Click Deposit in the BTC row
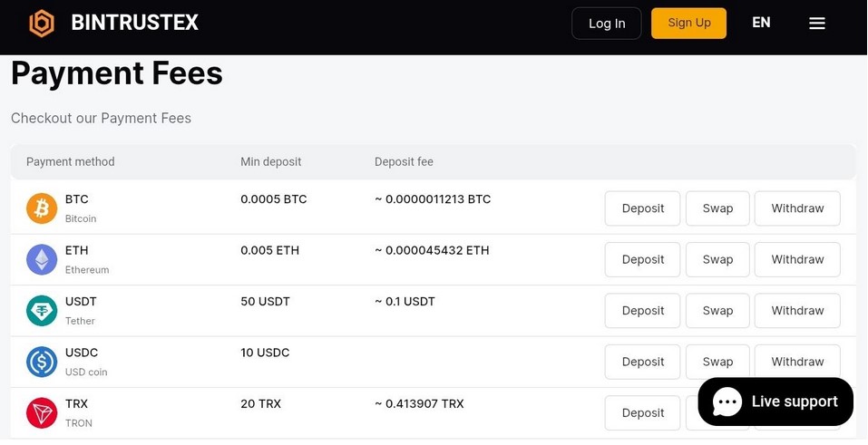The image size is (868, 445). pos(642,208)
